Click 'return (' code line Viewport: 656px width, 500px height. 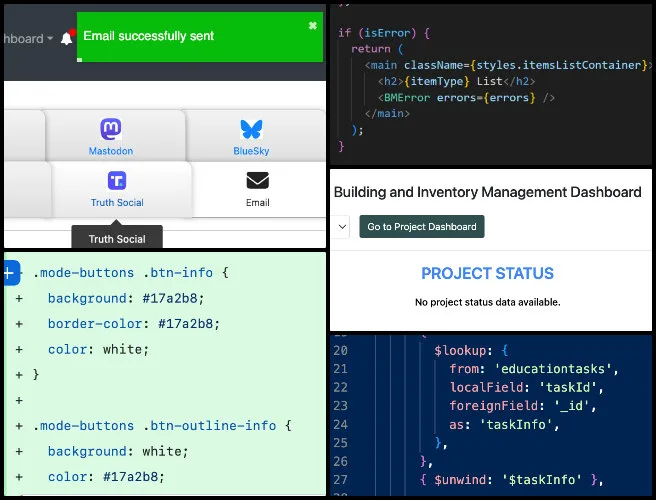tap(377, 49)
